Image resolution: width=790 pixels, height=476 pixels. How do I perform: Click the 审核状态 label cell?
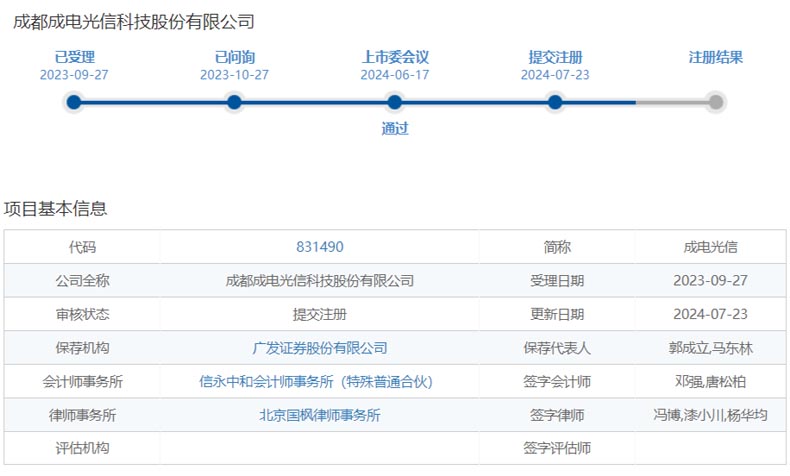point(82,314)
